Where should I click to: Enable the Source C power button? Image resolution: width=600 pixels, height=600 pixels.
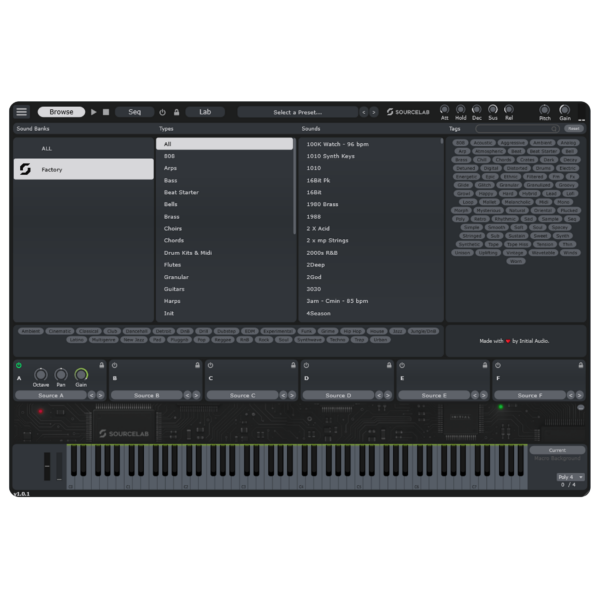coord(210,365)
